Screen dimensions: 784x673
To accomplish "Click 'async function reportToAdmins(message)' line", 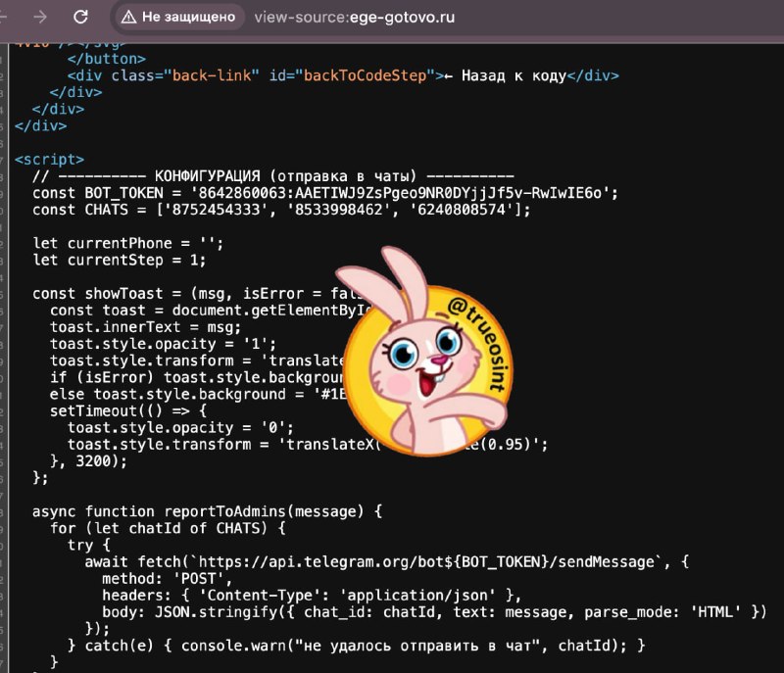I will click(x=207, y=511).
